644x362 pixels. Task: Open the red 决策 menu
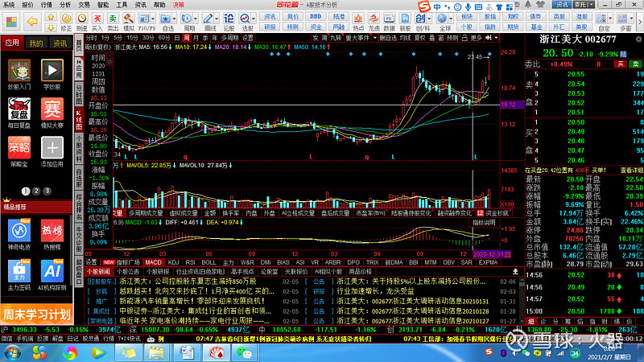point(178,5)
